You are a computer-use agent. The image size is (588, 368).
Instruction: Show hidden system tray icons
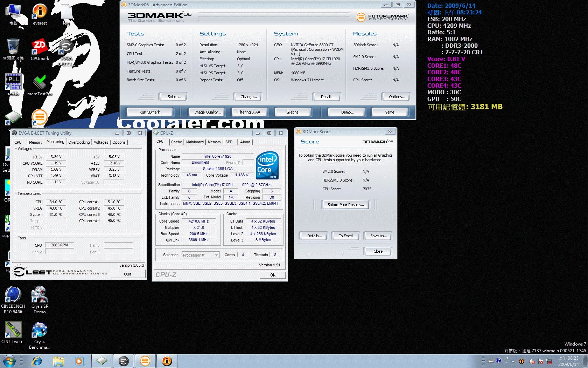(513, 361)
